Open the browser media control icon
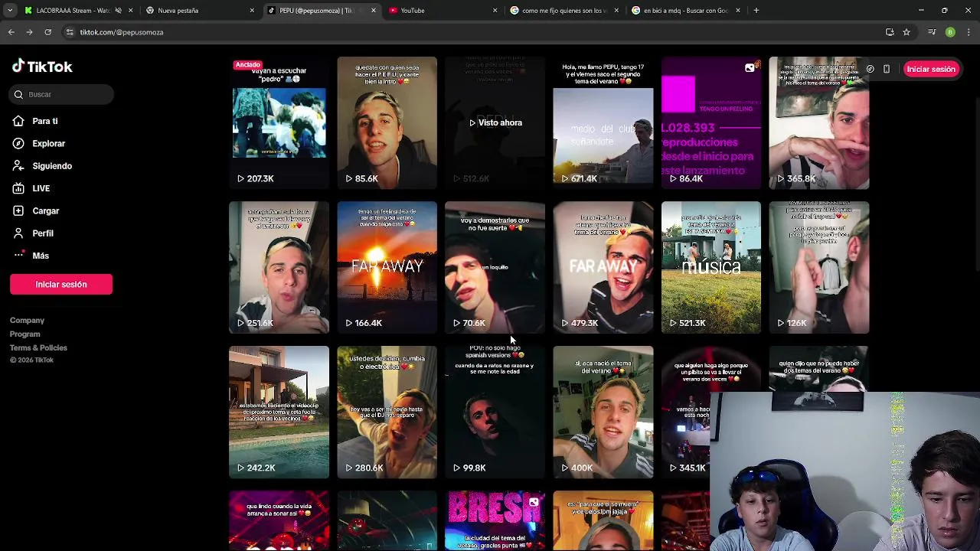 tap(932, 32)
